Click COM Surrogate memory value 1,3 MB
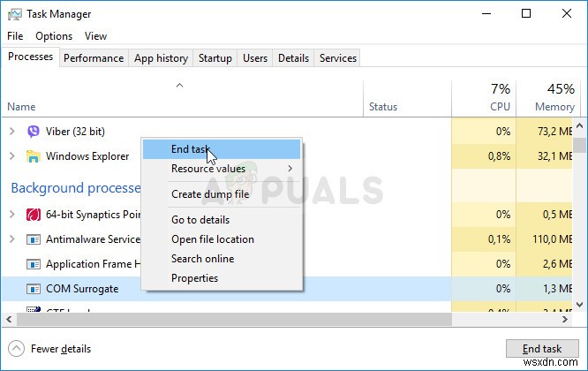Viewport: 588px width, 371px height. [x=557, y=289]
